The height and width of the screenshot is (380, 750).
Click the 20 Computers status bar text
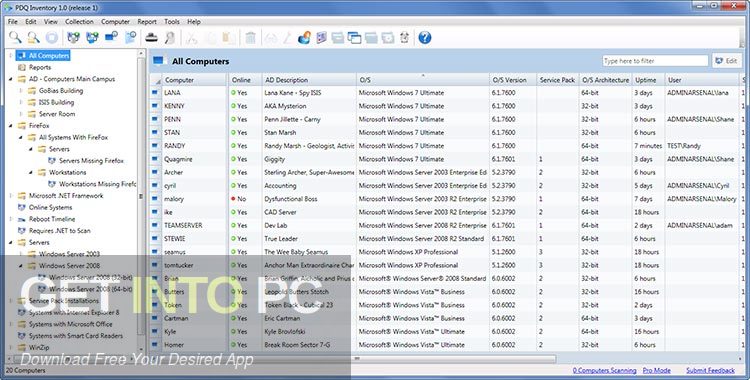coord(25,370)
